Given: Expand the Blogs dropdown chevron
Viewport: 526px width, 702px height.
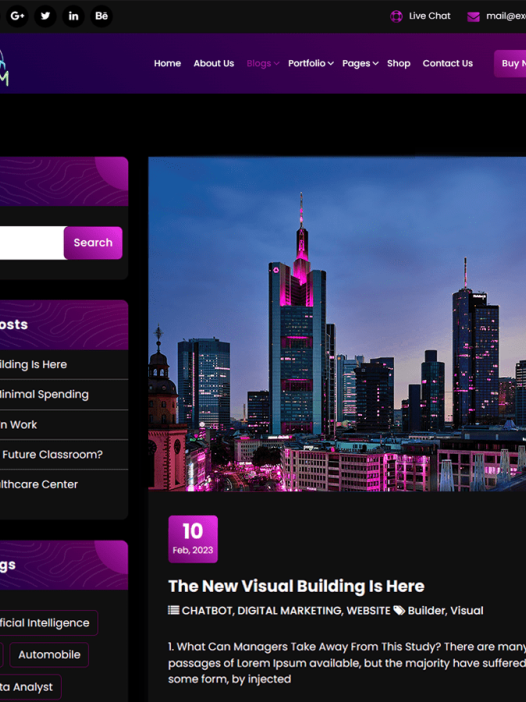Looking at the screenshot, I should 277,64.
